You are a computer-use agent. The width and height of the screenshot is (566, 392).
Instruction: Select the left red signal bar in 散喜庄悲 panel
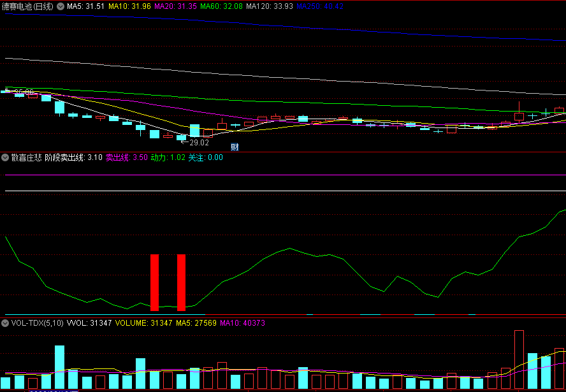(154, 282)
